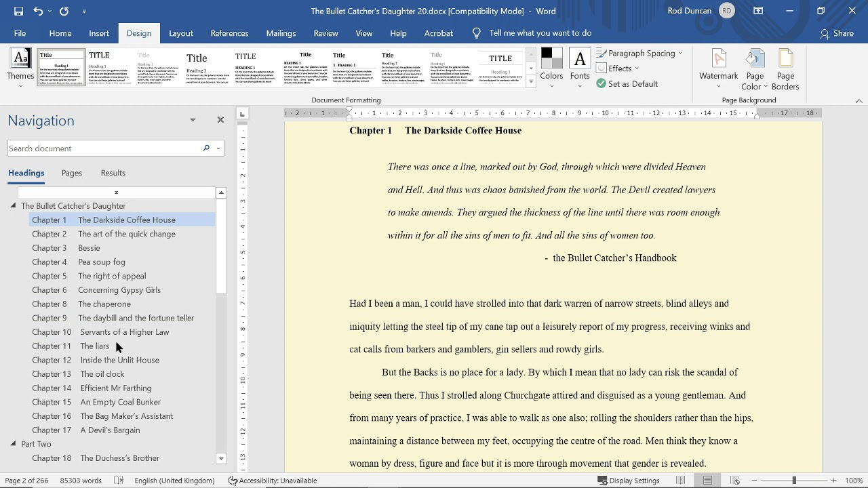Click Accessibility: Unavailable status
Image resolution: width=868 pixels, height=488 pixels.
[273, 481]
